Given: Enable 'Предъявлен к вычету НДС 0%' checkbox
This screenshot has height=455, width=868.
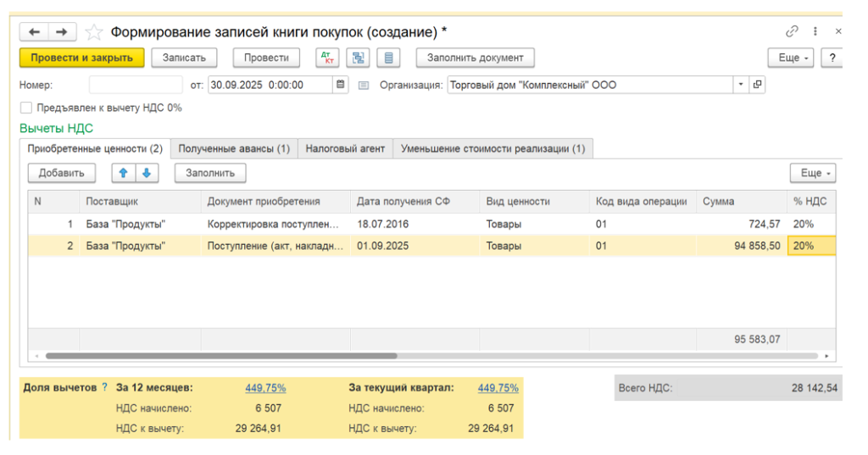Looking at the screenshot, I should [26, 108].
